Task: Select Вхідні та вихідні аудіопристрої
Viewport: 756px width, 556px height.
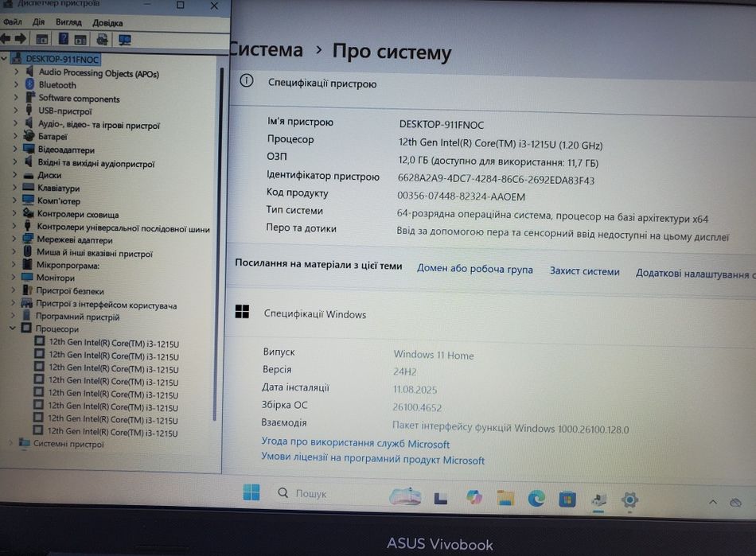Action: (x=96, y=163)
